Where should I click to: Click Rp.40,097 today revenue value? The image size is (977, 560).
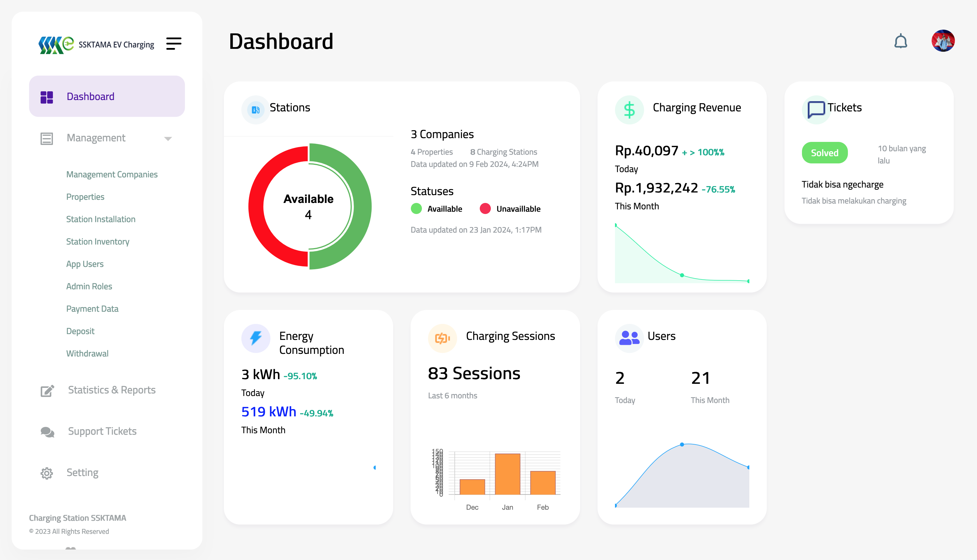(x=646, y=150)
